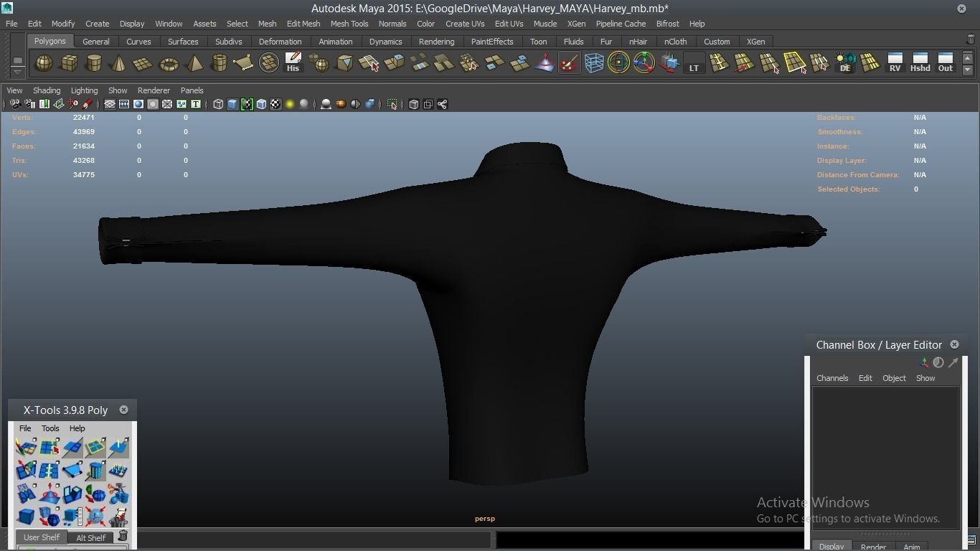Close the Channel Box / Layer Editor panel
The height and width of the screenshot is (551, 980).
[x=954, y=344]
